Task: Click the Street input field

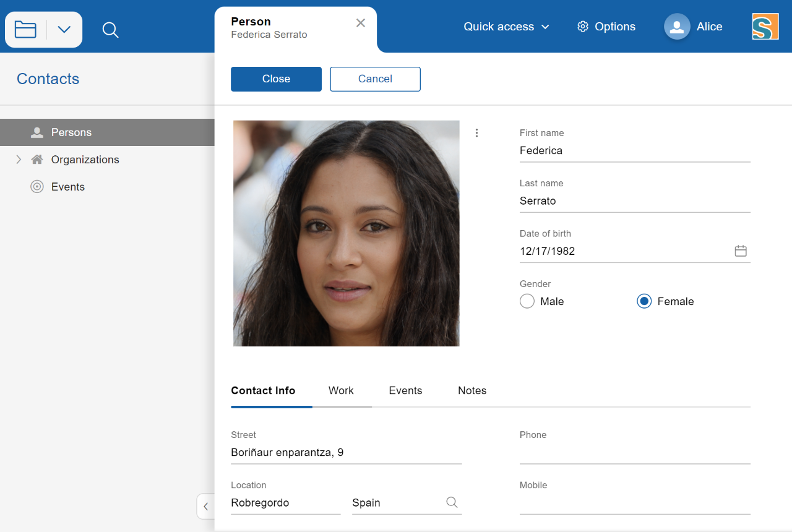Action: [x=346, y=453]
